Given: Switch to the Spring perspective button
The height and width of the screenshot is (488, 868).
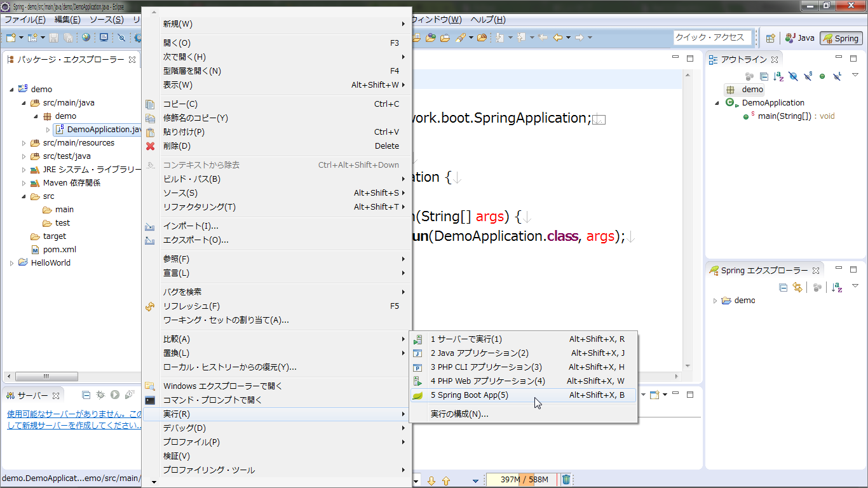Looking at the screenshot, I should coord(841,38).
